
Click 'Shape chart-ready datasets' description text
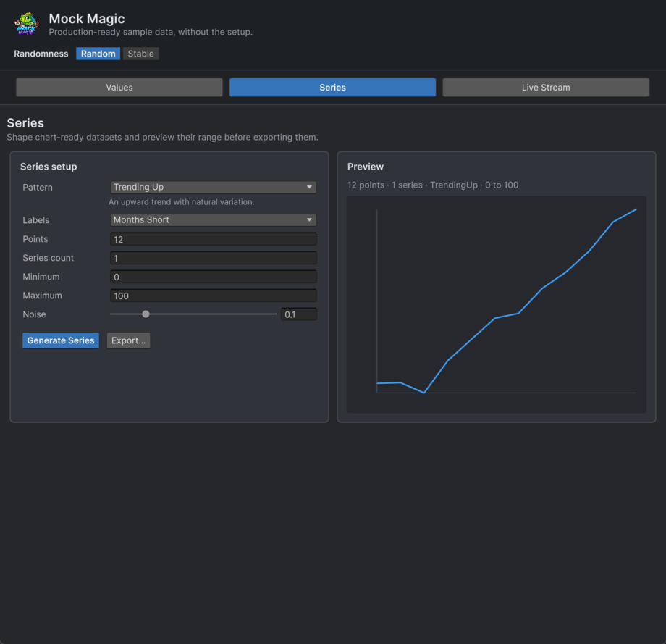pos(162,138)
